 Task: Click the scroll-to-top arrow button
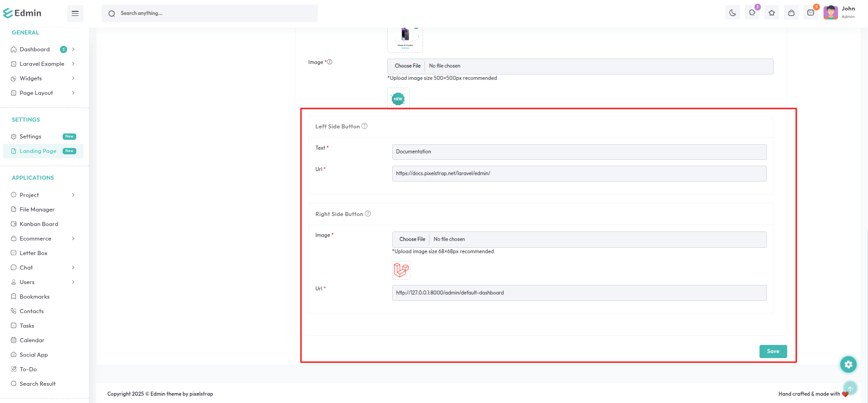point(850,388)
